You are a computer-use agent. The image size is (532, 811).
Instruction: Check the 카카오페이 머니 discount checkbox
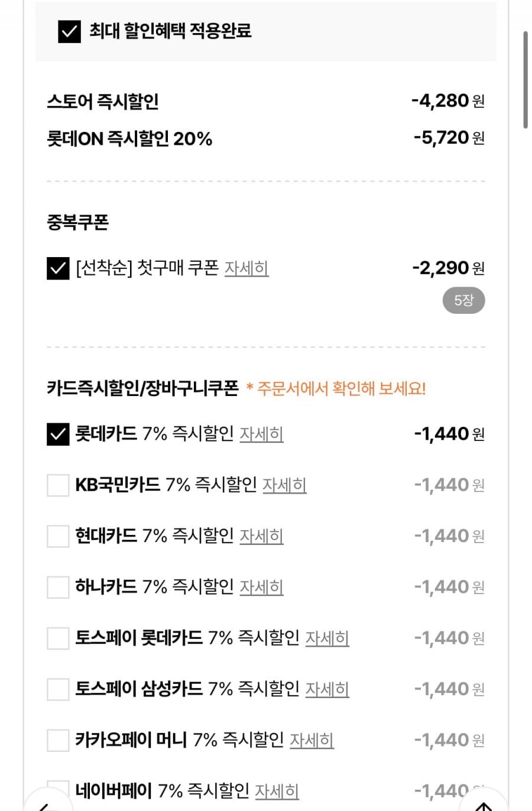point(58,739)
